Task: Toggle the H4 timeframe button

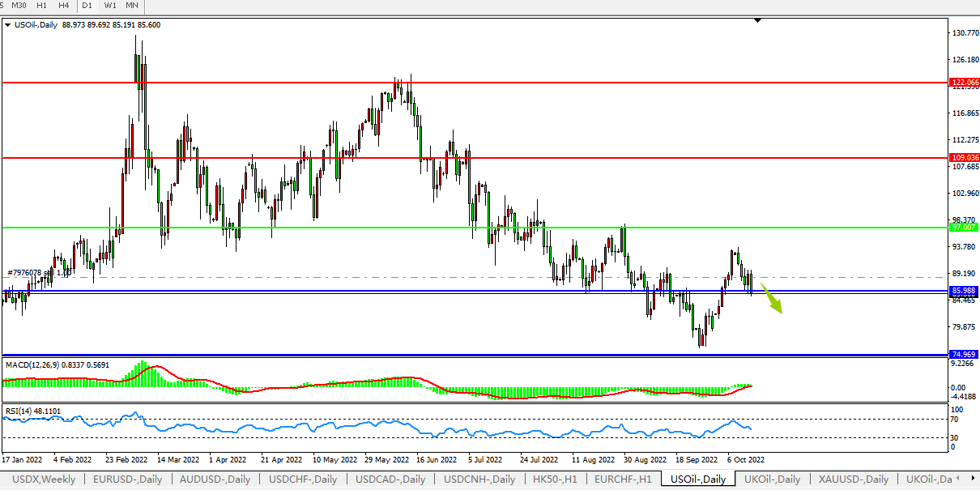Action: [63, 6]
